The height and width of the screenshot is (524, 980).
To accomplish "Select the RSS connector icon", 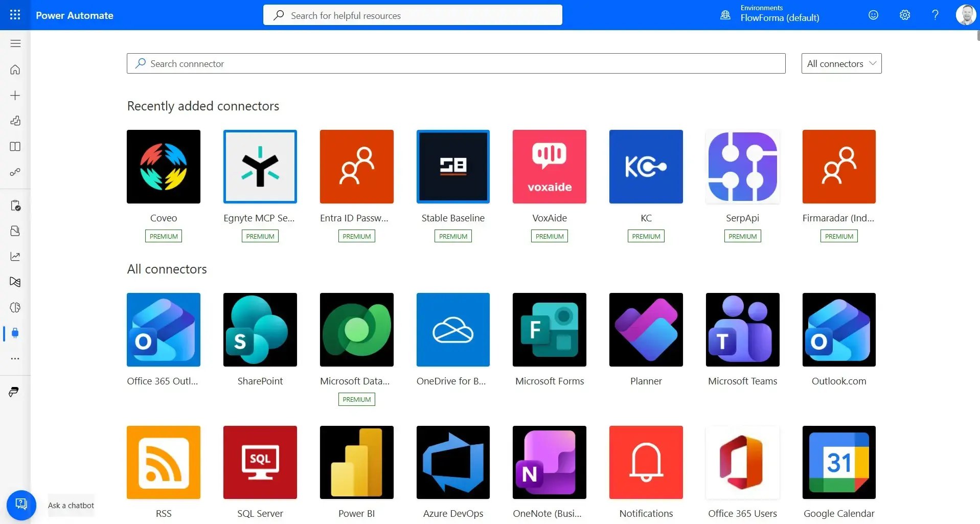I will coord(164,463).
